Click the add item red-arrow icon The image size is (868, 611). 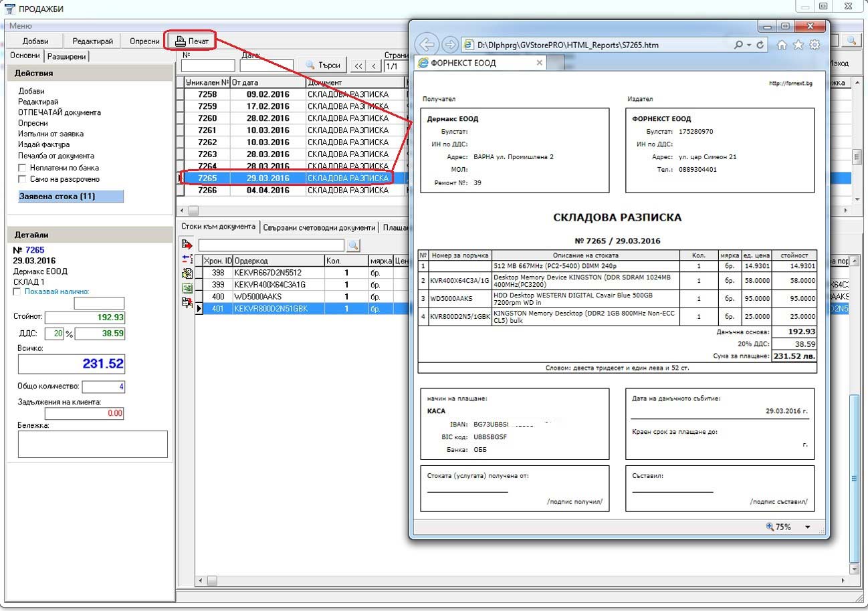(x=187, y=245)
